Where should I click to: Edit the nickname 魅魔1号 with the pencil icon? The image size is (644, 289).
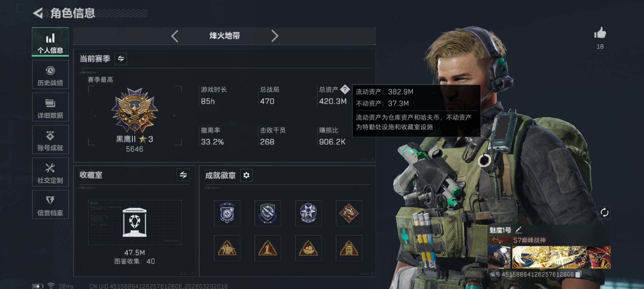tap(518, 230)
